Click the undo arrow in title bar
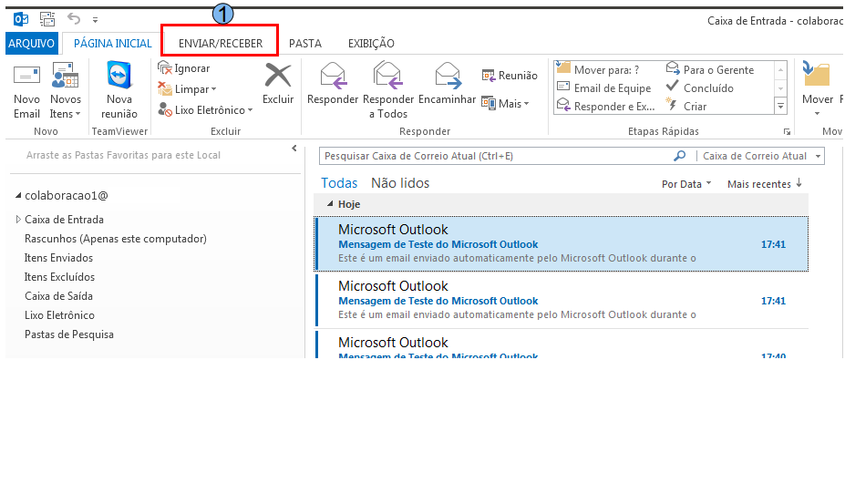This screenshot has height=504, width=845. (x=74, y=18)
